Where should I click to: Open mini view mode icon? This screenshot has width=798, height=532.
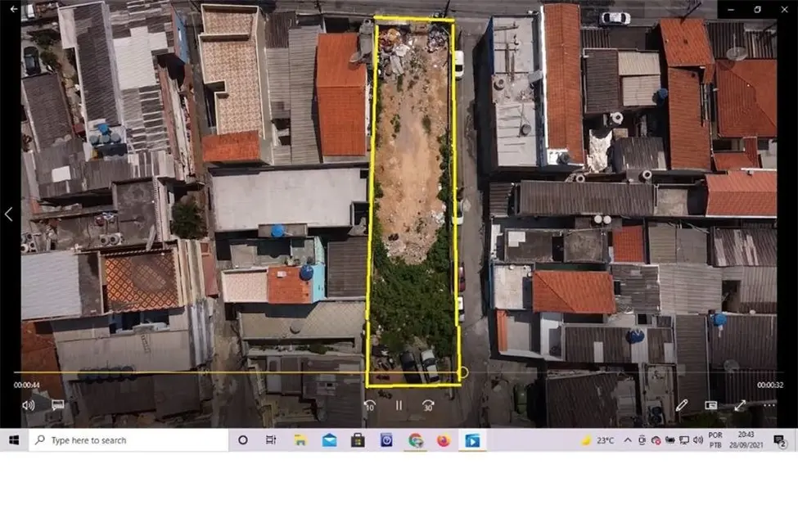click(x=710, y=405)
